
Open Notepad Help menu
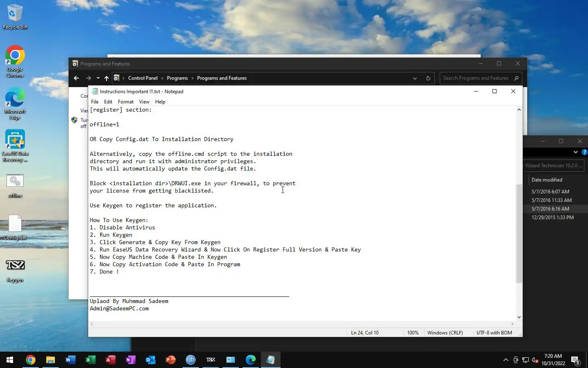point(160,102)
